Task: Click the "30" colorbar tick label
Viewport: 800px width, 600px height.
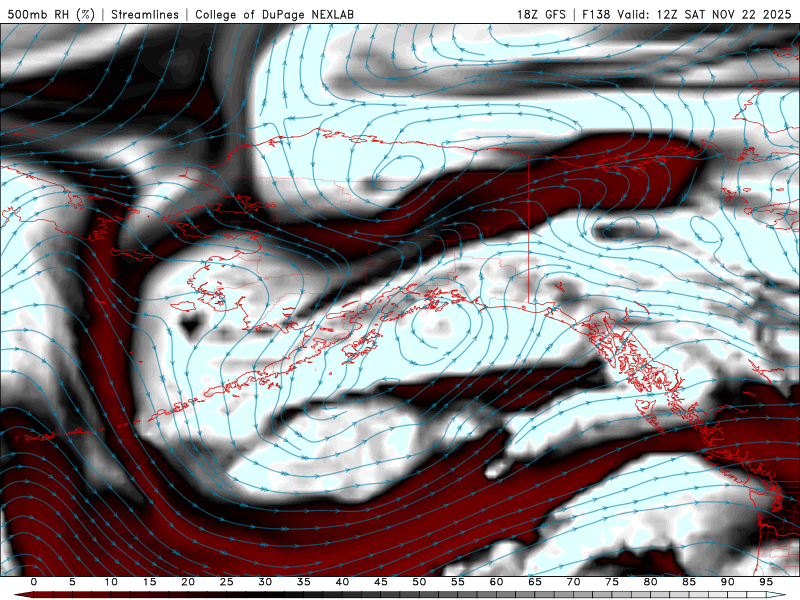Action: 265,582
